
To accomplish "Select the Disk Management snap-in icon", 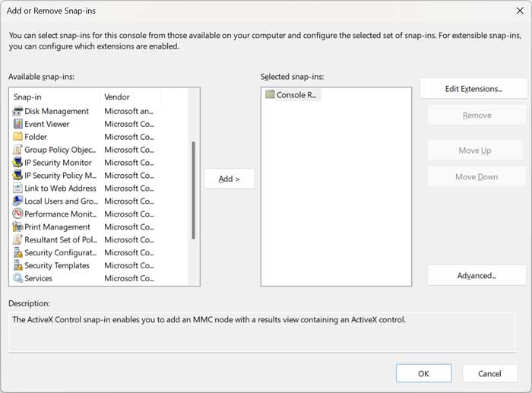I will pyautogui.click(x=17, y=111).
